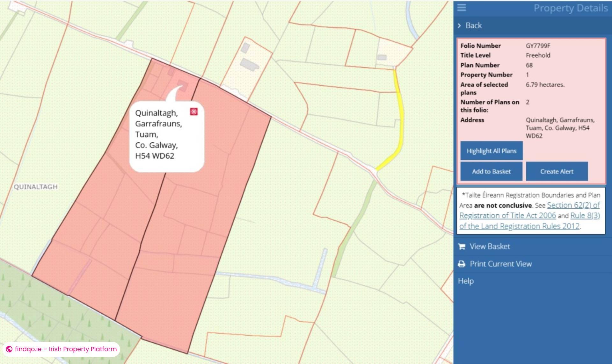The image size is (612, 364).
Task: Open Rule 8(3) Land Registration Rules link
Action: coord(530,221)
